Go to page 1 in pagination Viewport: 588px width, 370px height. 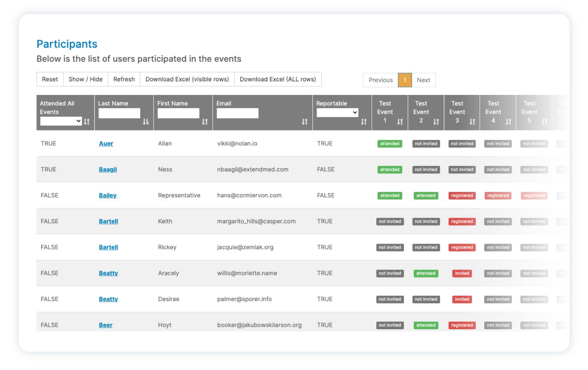tap(405, 80)
